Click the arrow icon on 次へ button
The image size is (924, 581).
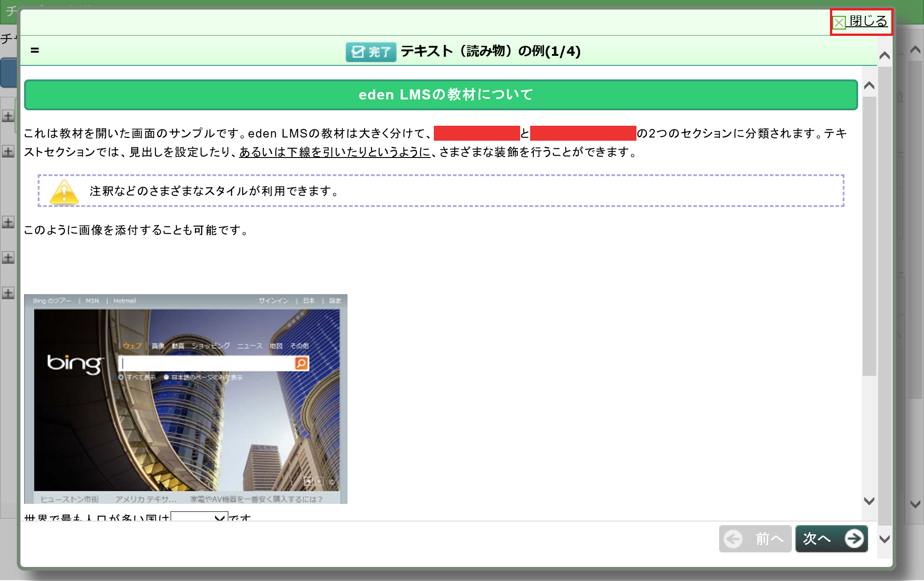pyautogui.click(x=854, y=539)
